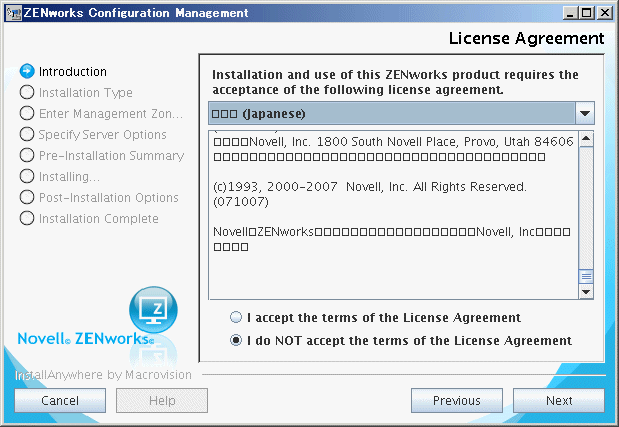This screenshot has height=427, width=619.
Task: Open the license language dropdown arrow
Action: tap(585, 114)
